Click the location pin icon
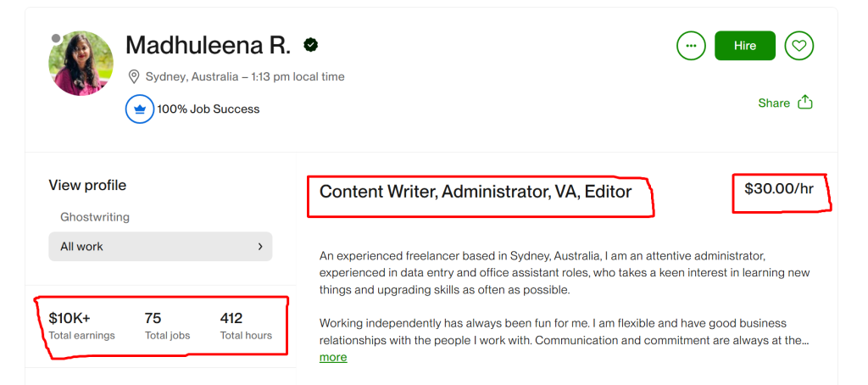This screenshot has width=868, height=385. [133, 77]
